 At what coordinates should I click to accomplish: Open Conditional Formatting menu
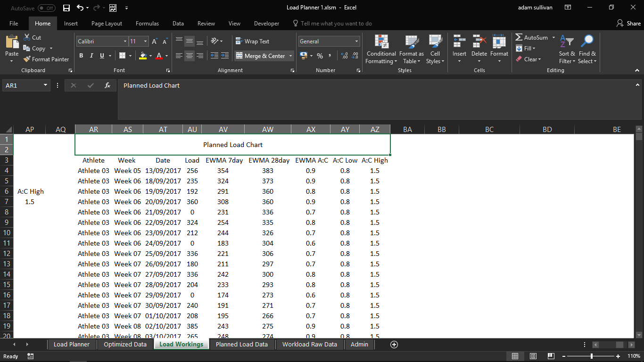click(x=381, y=49)
